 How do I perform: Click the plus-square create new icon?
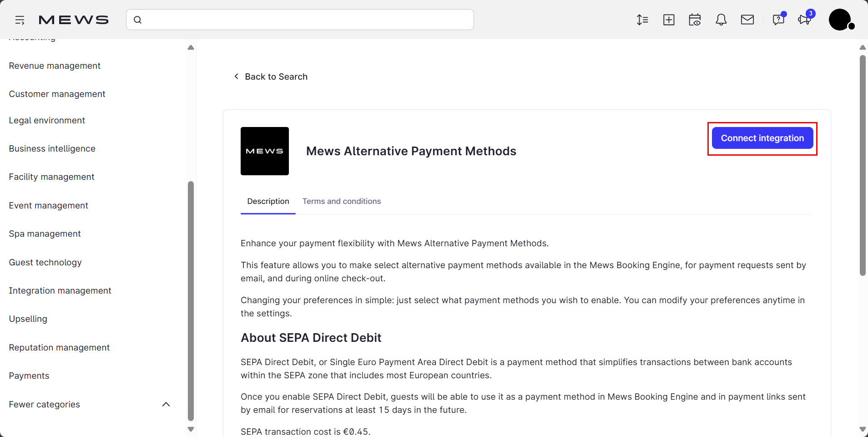(669, 20)
